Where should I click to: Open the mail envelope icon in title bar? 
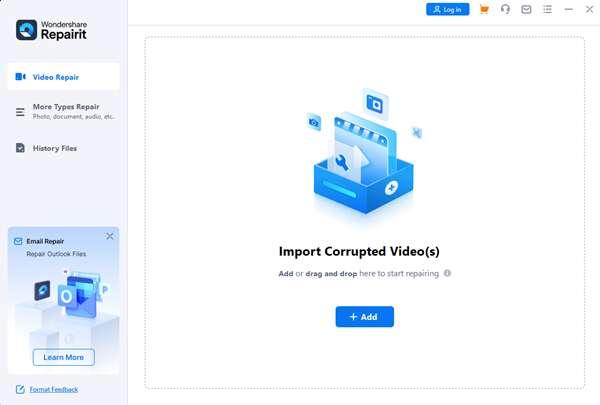click(x=526, y=9)
